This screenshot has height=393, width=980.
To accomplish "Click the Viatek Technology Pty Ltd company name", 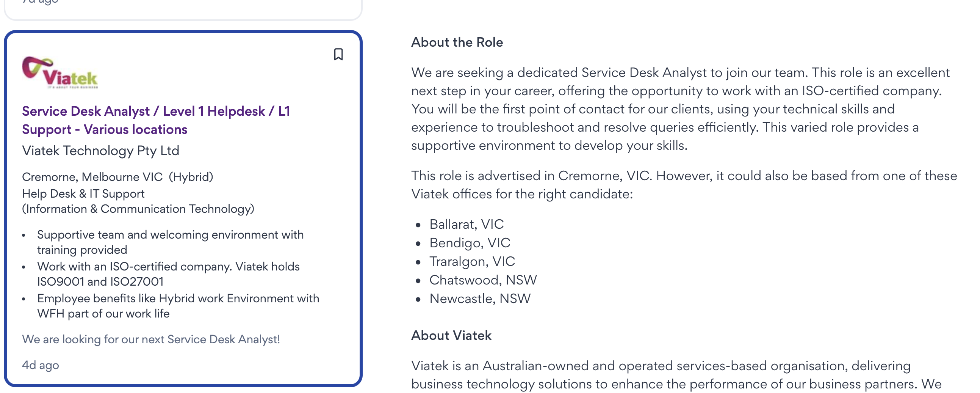I will (x=100, y=151).
